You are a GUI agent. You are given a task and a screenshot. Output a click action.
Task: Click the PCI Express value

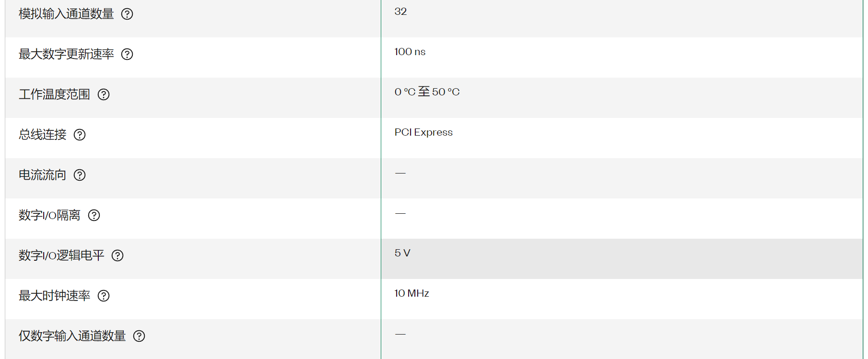423,132
